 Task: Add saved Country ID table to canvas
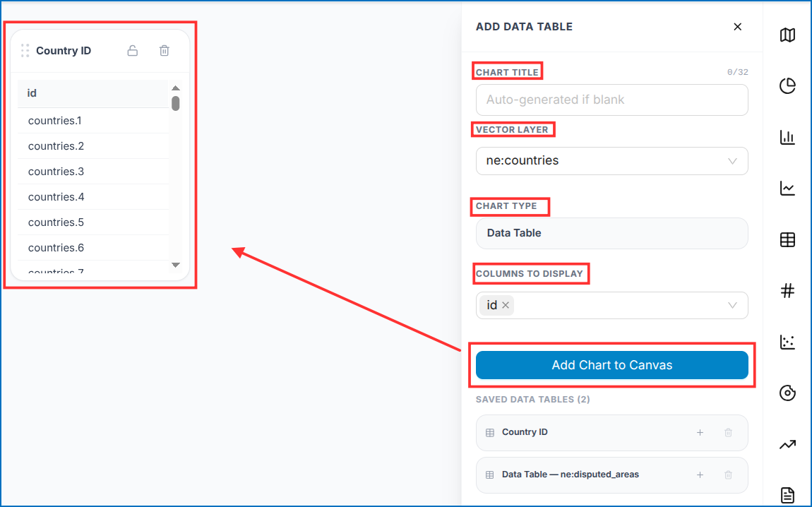pos(700,432)
